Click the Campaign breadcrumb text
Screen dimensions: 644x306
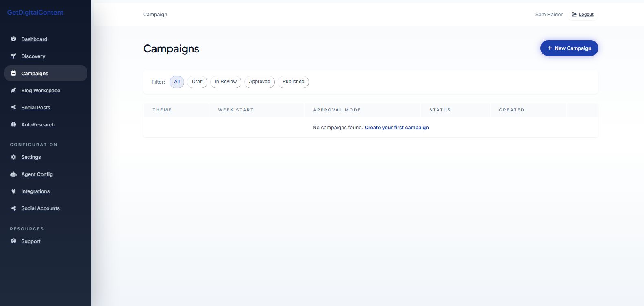(x=155, y=14)
